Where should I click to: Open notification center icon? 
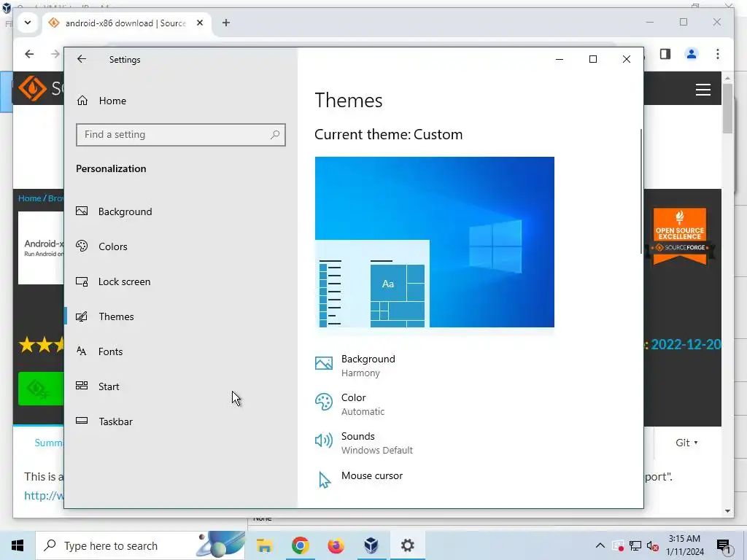pos(724,546)
